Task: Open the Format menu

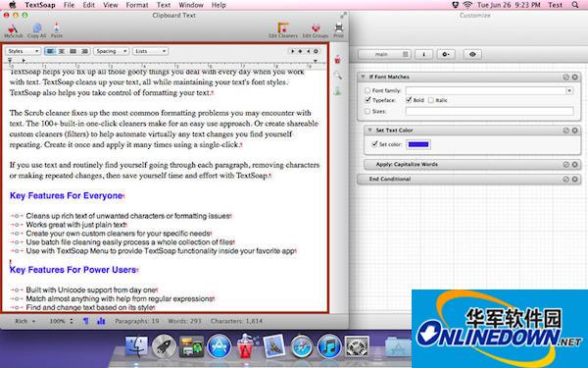Action: (x=137, y=5)
